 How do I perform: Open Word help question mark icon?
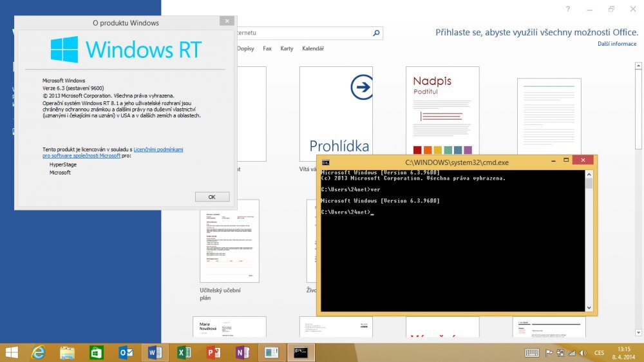tap(567, 9)
